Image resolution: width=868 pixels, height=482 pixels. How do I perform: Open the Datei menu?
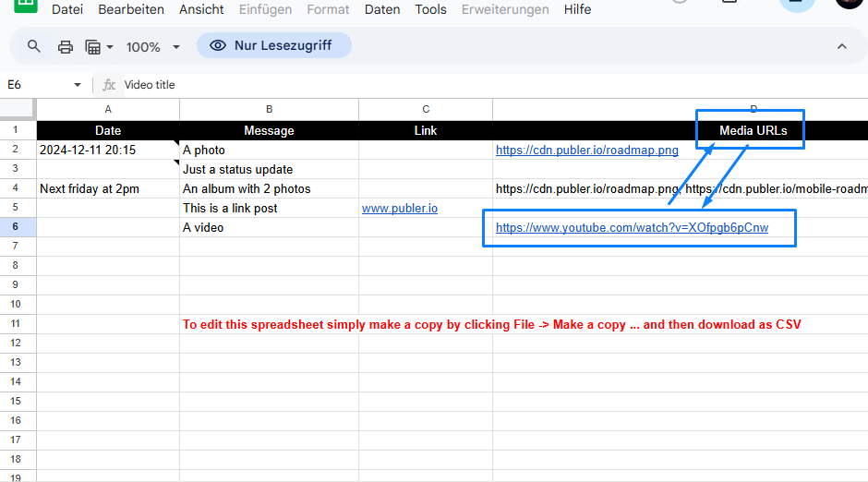click(x=67, y=9)
